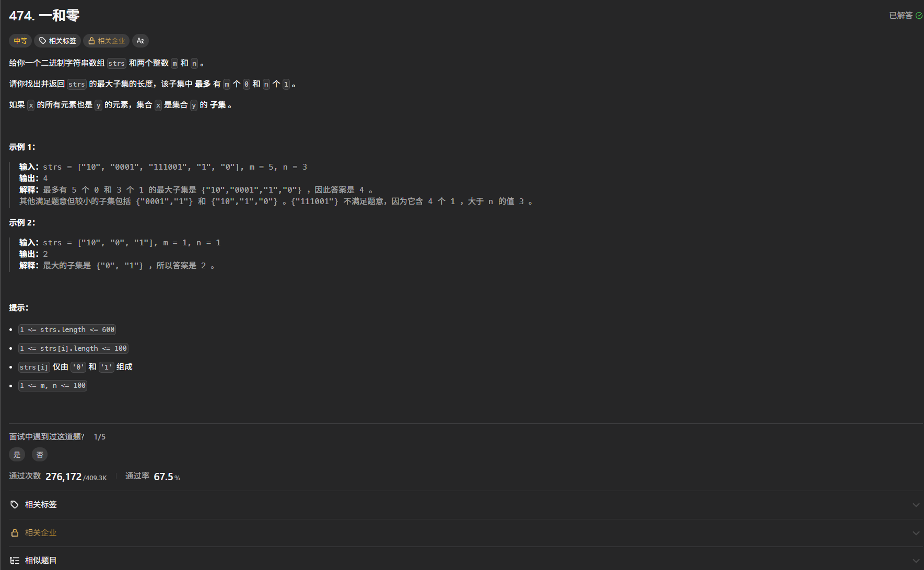
Task: Expand the 相关标签 section chevron
Action: (x=916, y=505)
